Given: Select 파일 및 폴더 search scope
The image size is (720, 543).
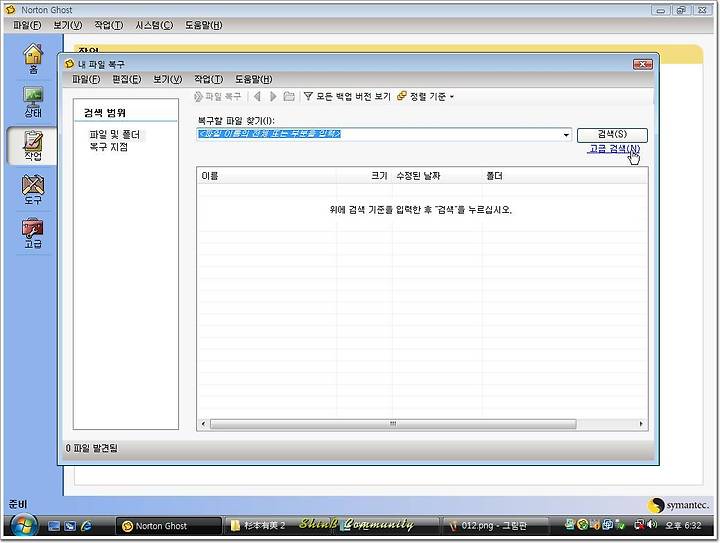Looking at the screenshot, I should point(115,134).
